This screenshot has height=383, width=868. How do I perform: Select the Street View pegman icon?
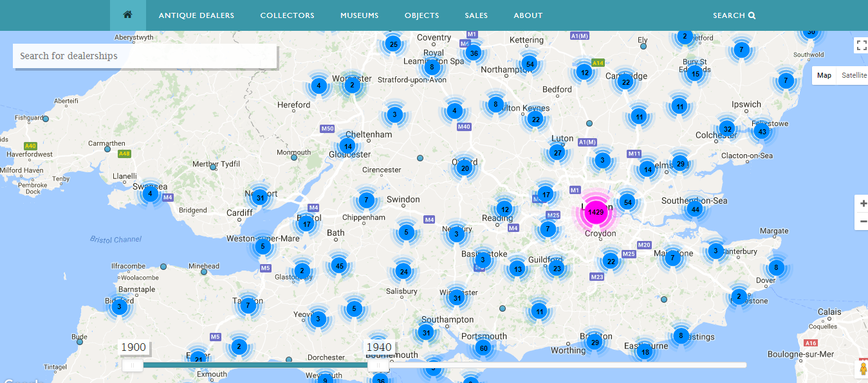pos(861,370)
